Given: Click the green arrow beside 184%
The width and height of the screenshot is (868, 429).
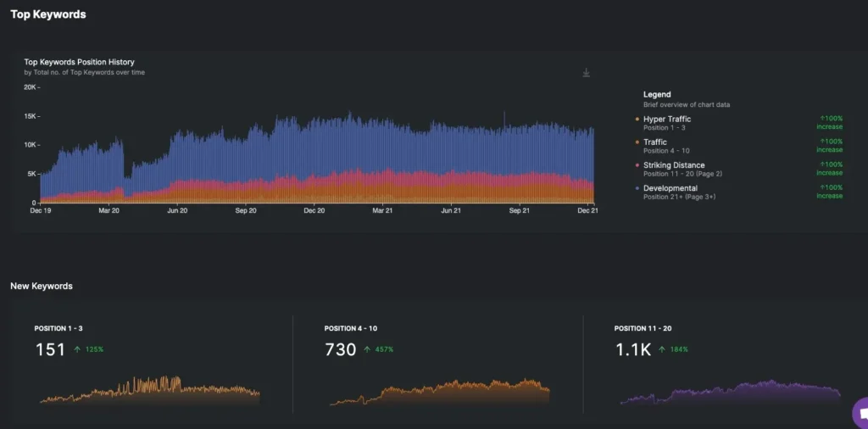Looking at the screenshot, I should pyautogui.click(x=658, y=349).
